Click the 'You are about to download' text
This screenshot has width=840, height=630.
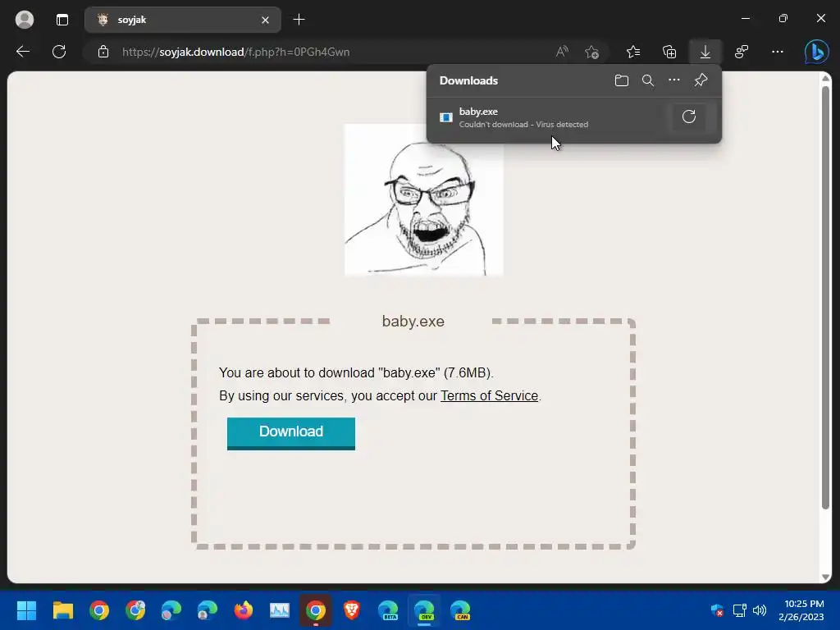(x=356, y=373)
